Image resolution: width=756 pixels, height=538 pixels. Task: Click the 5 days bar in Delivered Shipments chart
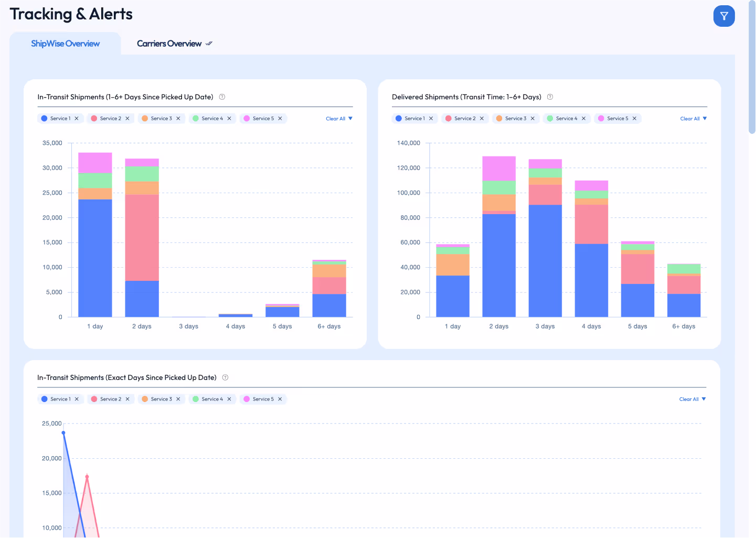coord(637,279)
